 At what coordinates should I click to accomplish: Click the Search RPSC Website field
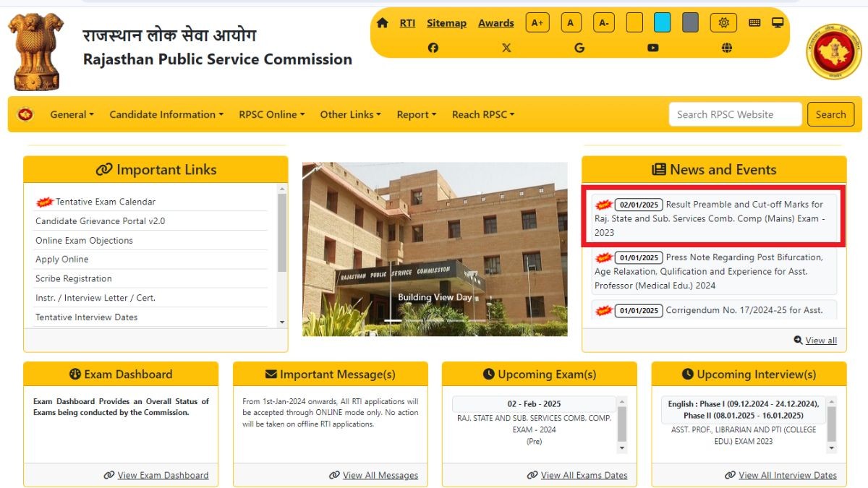735,114
